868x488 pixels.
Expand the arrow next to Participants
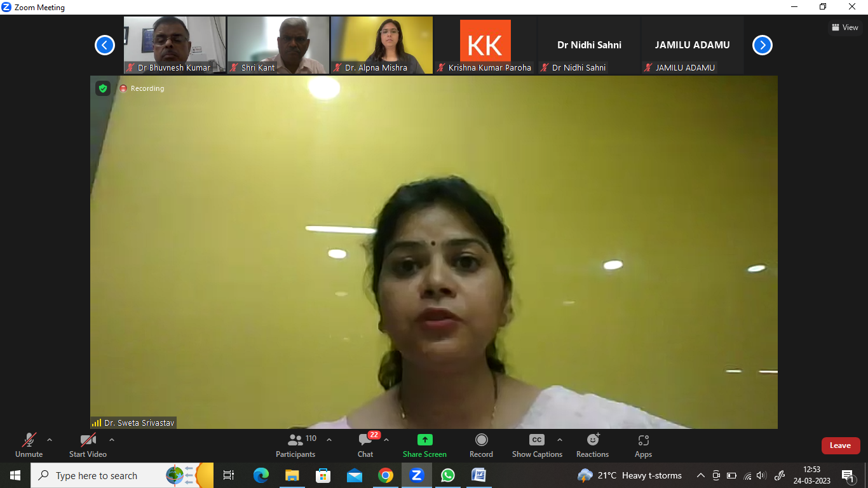(329, 440)
